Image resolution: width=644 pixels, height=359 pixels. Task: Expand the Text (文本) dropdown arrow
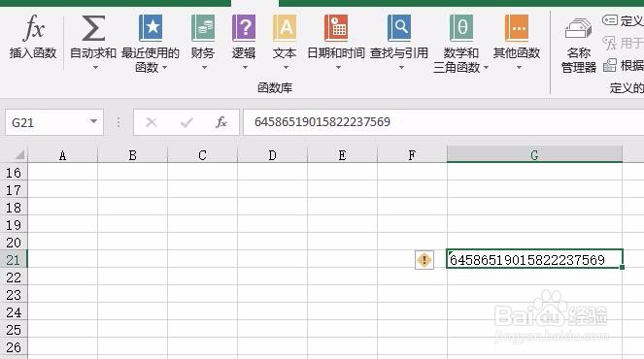tap(286, 68)
